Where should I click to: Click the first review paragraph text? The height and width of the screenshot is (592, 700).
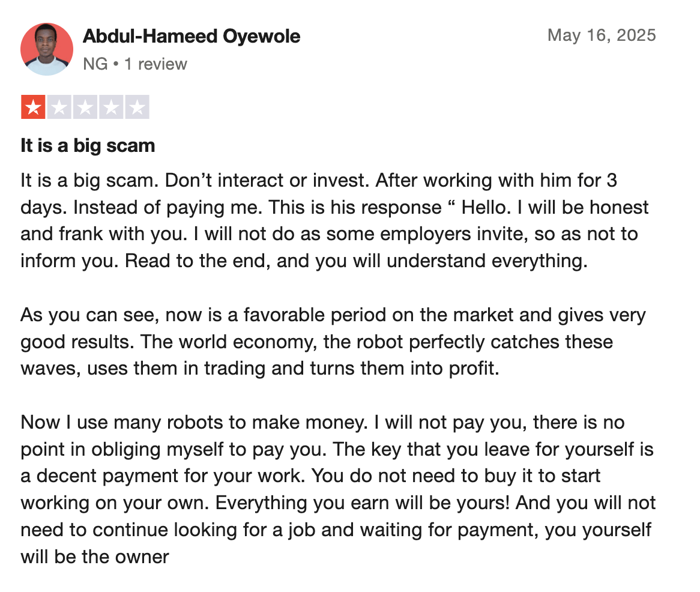[x=334, y=220]
